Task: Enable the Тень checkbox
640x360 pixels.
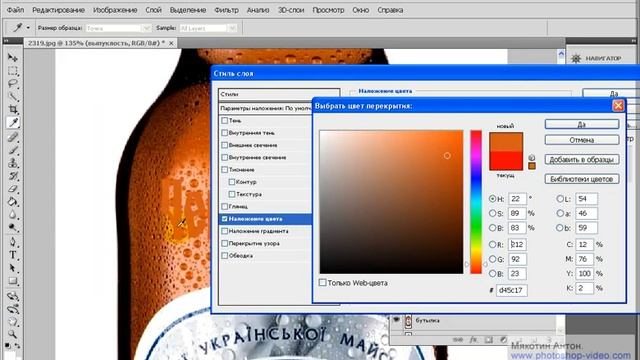Action: tap(224, 120)
